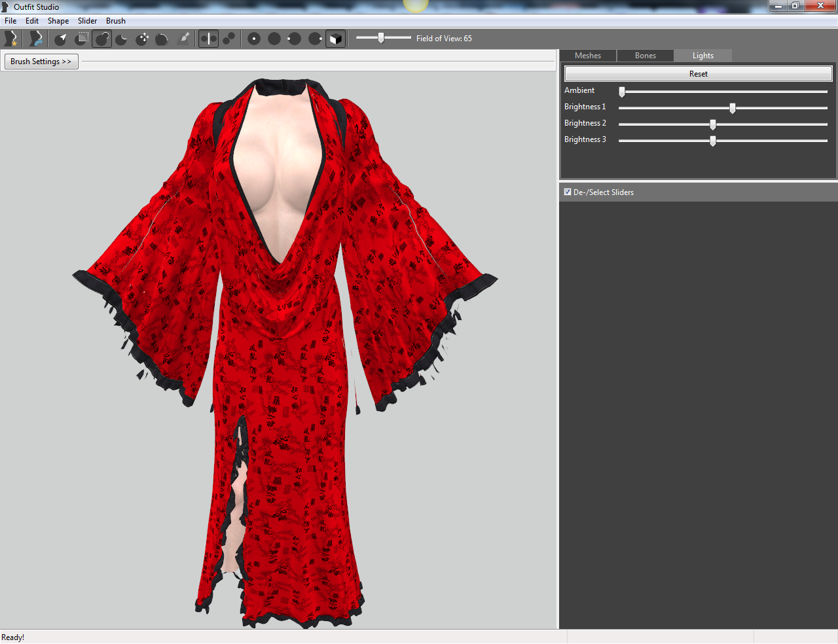The width and height of the screenshot is (838, 644).
Task: Switch to the Meshes tab
Action: (x=588, y=56)
